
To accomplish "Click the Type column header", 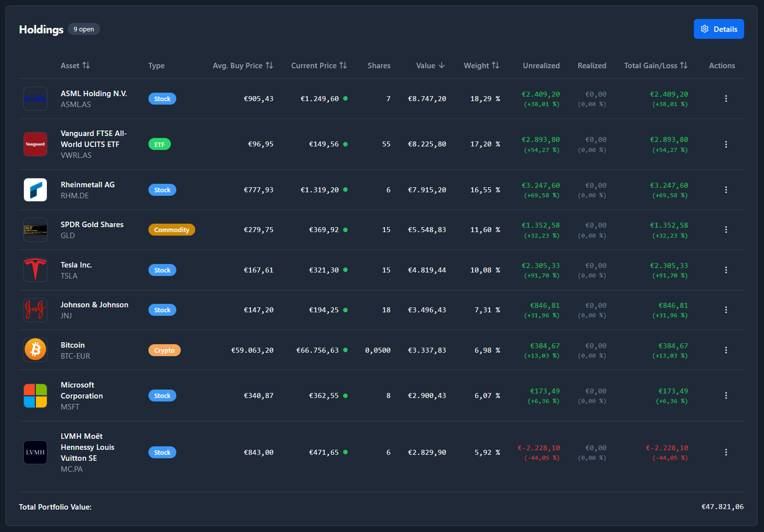I will point(156,65).
